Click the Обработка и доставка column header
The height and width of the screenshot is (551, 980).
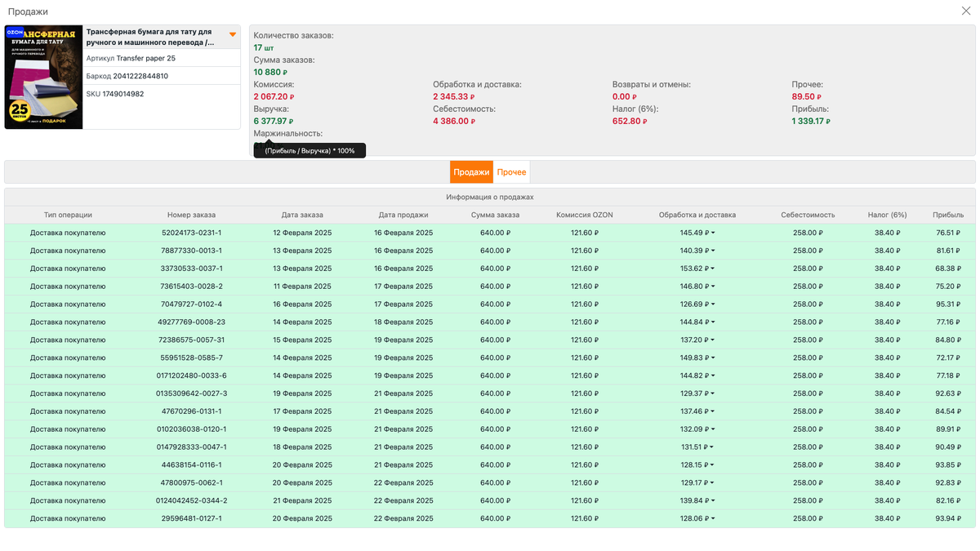click(697, 215)
